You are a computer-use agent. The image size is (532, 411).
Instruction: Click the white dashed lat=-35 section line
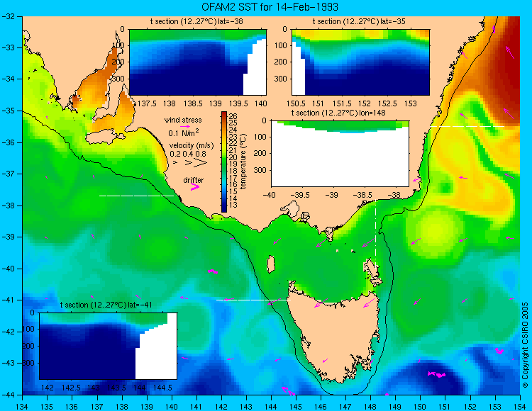[x=467, y=126]
